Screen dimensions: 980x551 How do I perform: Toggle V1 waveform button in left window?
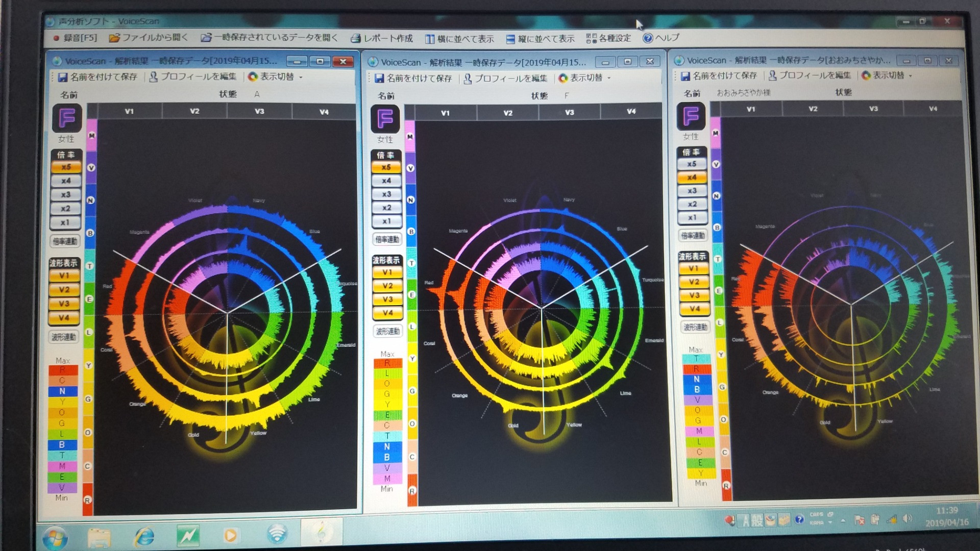[64, 275]
